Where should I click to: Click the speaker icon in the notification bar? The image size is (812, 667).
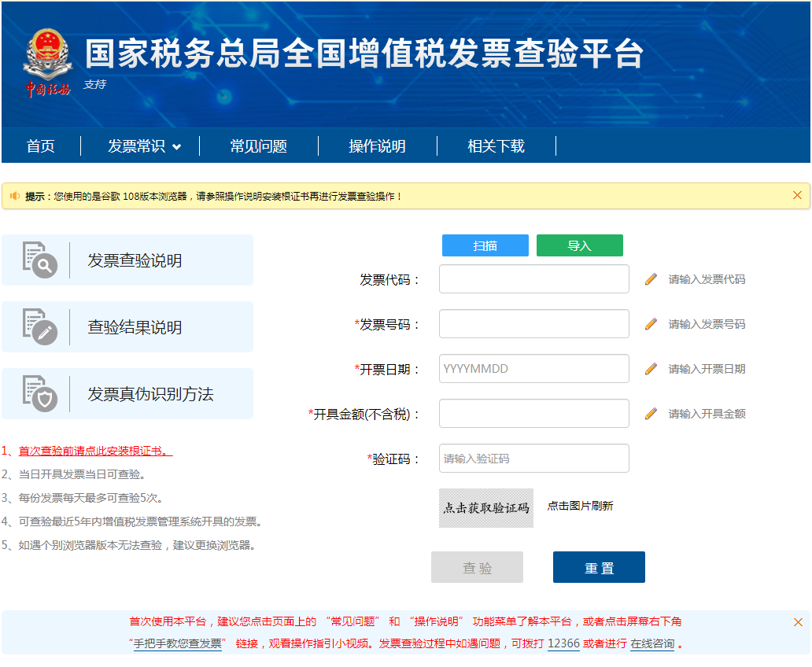[17, 195]
